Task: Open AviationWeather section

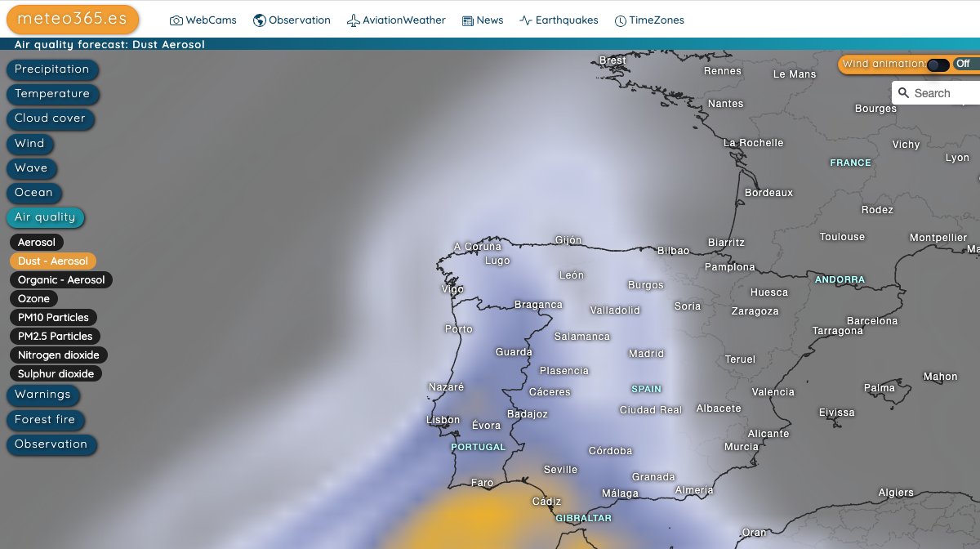Action: point(397,20)
